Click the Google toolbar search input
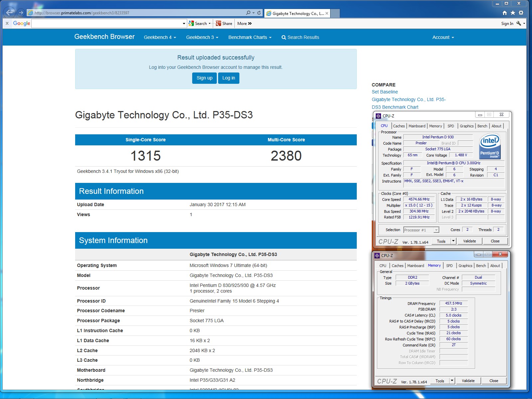Viewport: 532px width, 399px height. tap(107, 23)
